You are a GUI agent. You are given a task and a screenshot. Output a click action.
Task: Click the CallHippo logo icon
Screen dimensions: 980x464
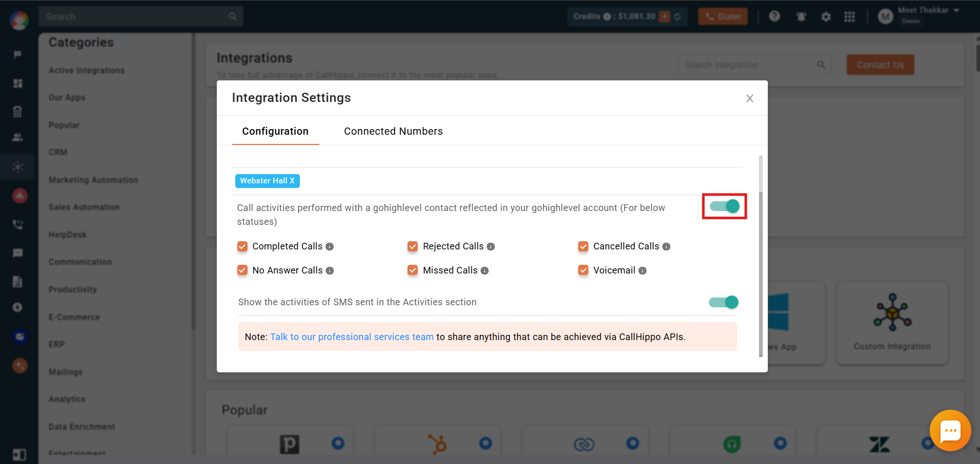pos(19,20)
